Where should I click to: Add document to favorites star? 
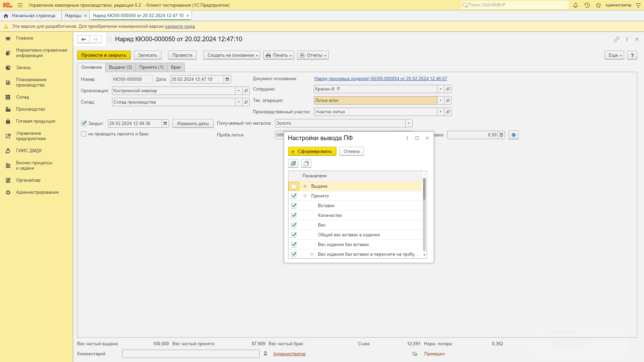(109, 40)
